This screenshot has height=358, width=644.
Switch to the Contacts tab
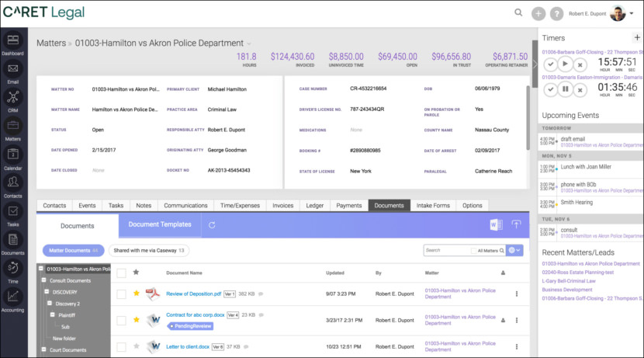pyautogui.click(x=54, y=206)
